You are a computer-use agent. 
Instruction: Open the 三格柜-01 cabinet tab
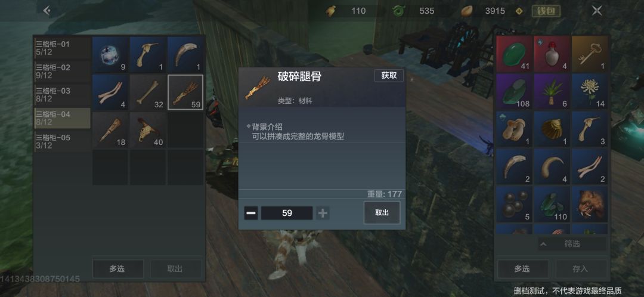point(63,48)
